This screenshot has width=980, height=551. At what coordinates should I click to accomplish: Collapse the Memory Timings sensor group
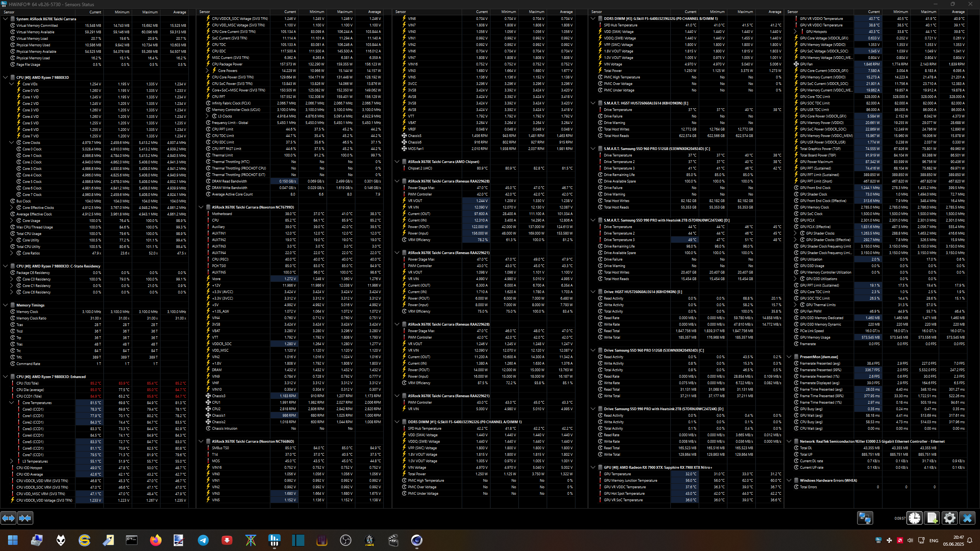click(5, 305)
